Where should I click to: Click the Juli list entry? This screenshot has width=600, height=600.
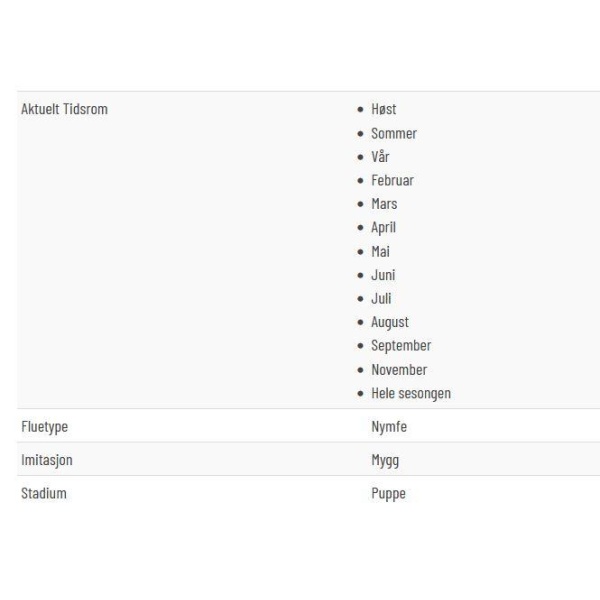(x=381, y=299)
